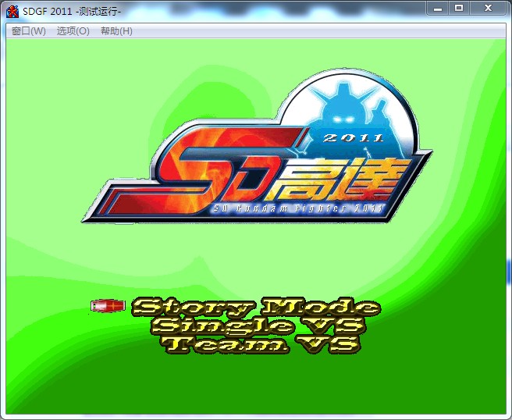Select Story Mode option
Viewport: 512px width, 420px height.
pyautogui.click(x=256, y=307)
